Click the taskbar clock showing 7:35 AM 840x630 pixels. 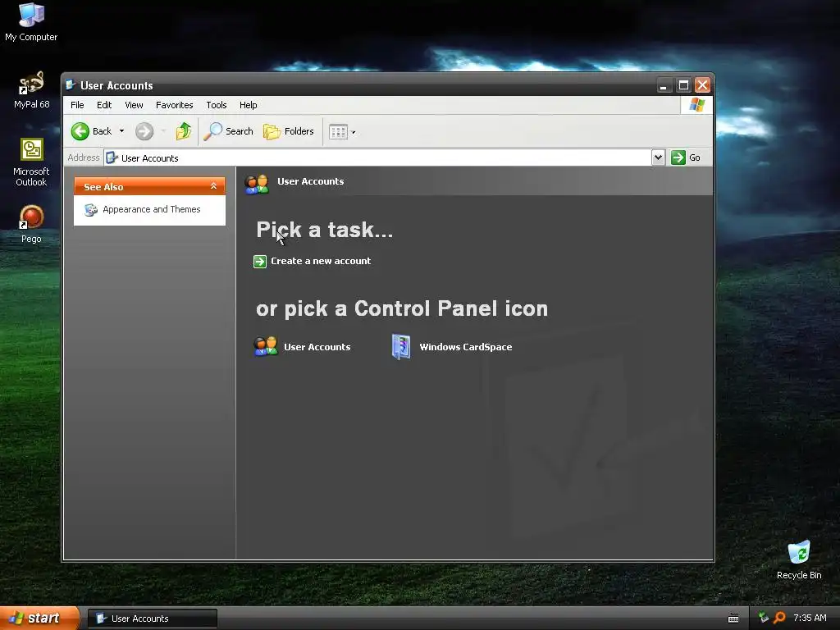click(x=810, y=618)
